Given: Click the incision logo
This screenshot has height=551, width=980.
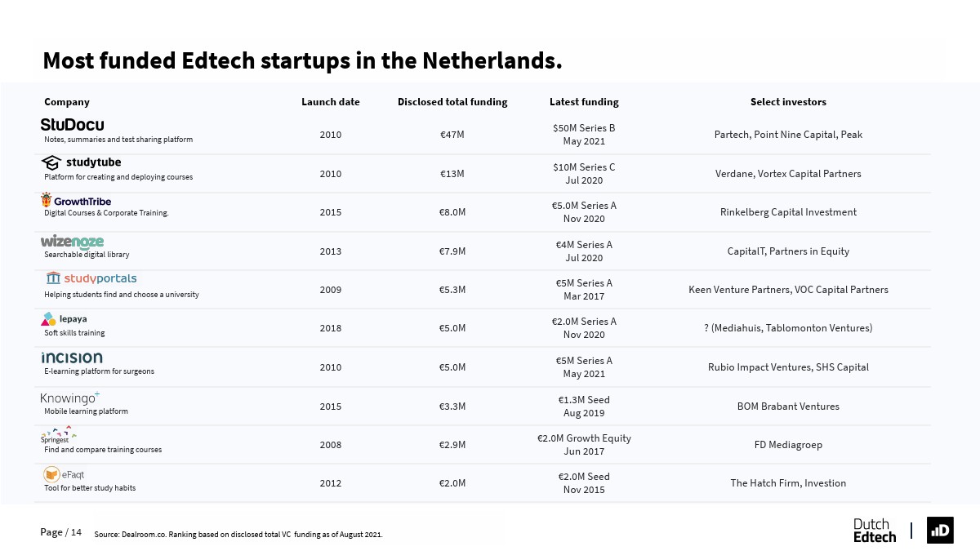Looking at the screenshot, I should coord(72,358).
